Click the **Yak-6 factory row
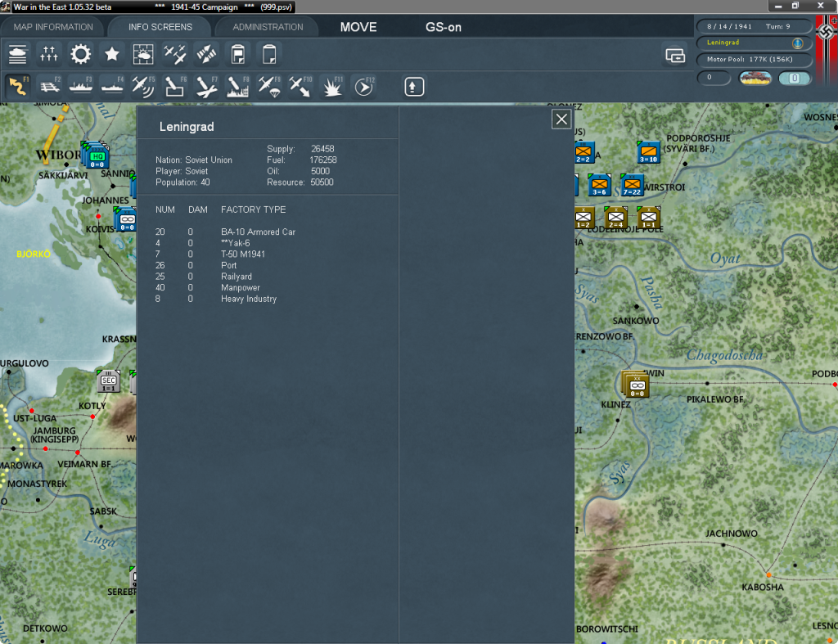 pos(203,243)
